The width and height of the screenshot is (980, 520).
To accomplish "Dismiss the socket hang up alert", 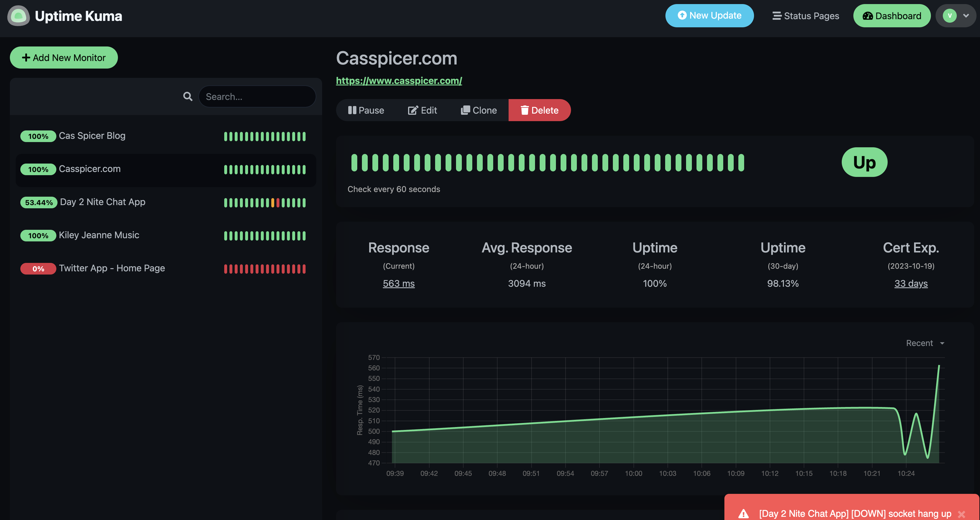I will (961, 514).
